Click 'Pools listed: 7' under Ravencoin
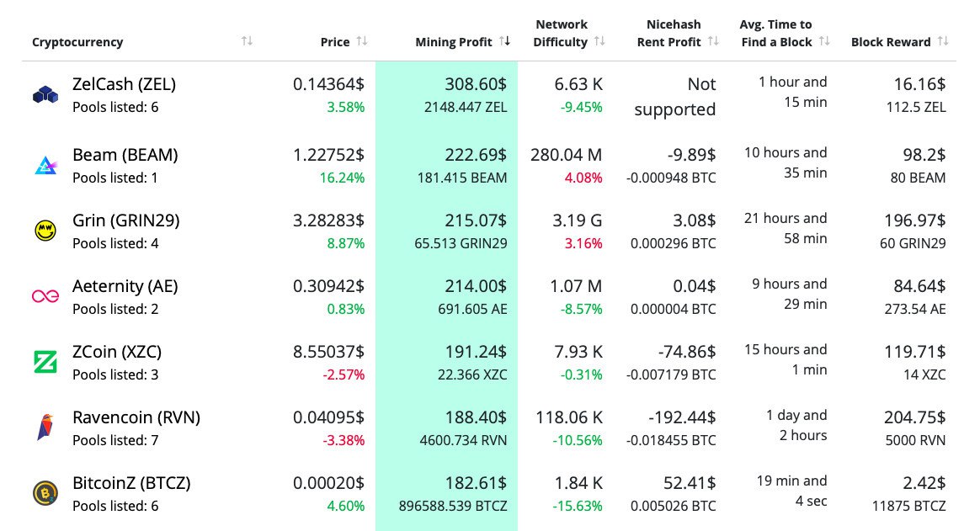Viewport: 980px width, 531px height. pos(115,440)
